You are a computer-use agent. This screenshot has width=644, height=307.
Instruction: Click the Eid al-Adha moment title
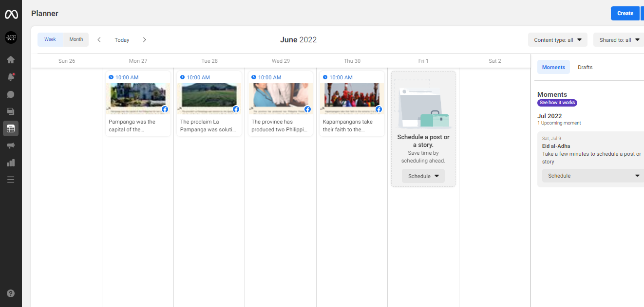coord(556,146)
